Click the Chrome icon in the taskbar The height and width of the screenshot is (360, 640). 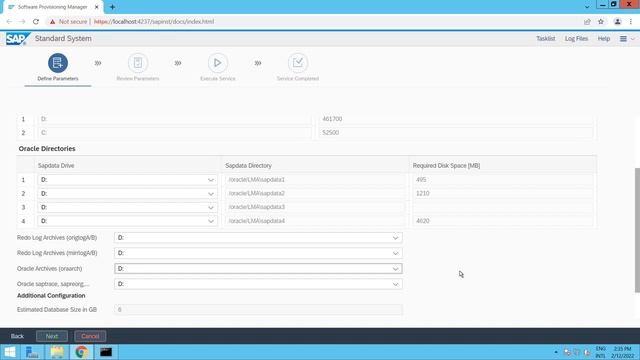tap(81, 352)
